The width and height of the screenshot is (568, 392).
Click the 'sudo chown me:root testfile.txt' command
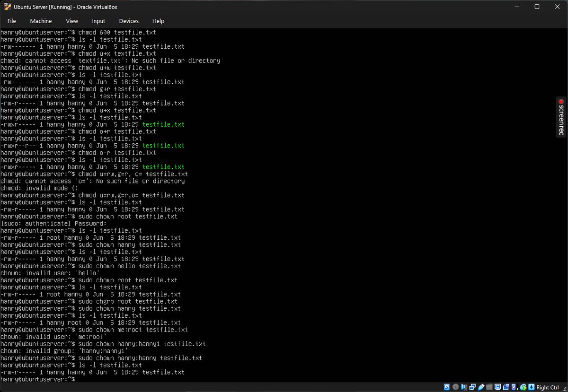pos(133,330)
